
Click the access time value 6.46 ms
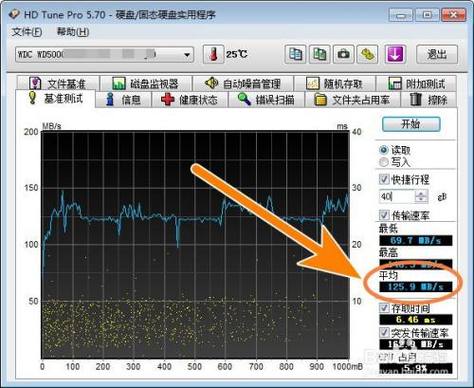[416, 319]
